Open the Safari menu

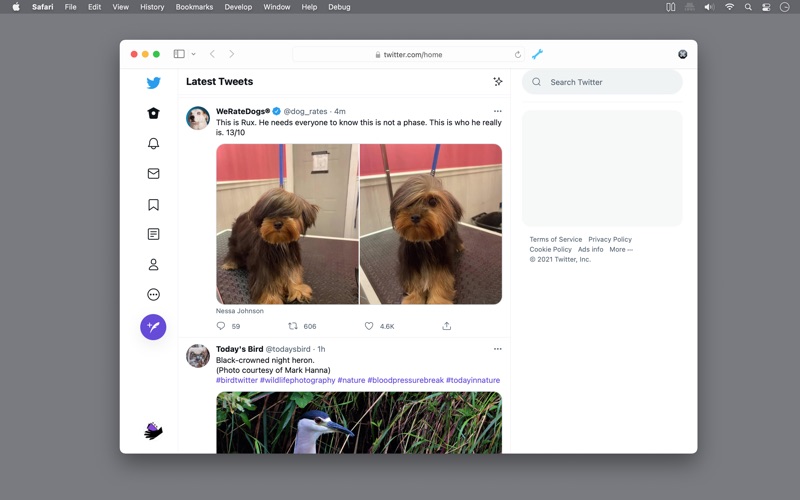point(42,7)
